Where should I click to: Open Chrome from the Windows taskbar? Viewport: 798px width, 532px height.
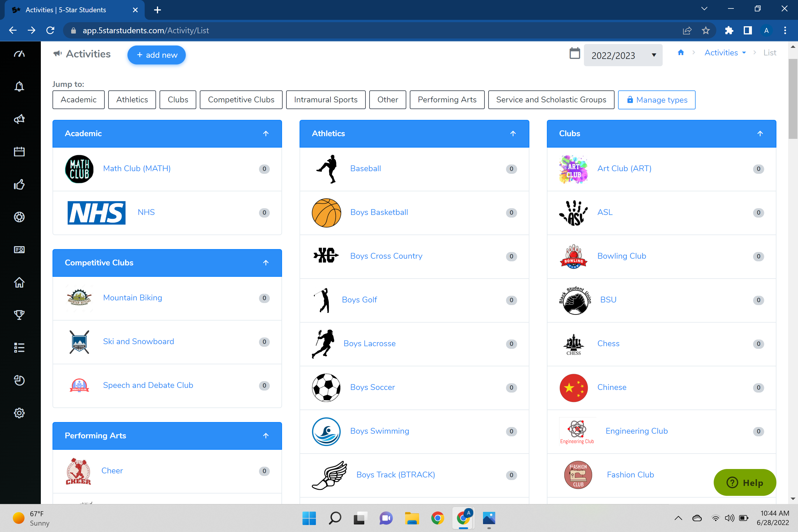click(x=438, y=518)
